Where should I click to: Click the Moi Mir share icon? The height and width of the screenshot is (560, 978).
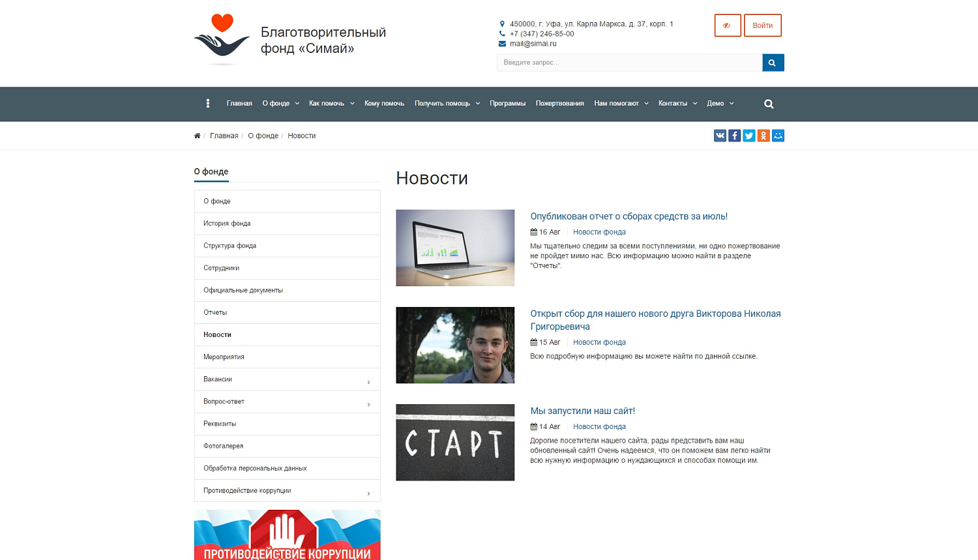pyautogui.click(x=778, y=136)
